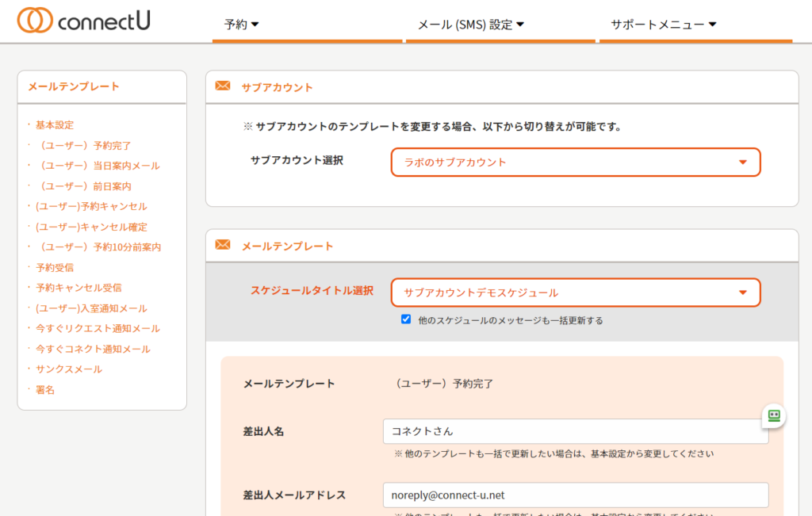Open (ユーザー)予約キャンセル template link

point(91,206)
